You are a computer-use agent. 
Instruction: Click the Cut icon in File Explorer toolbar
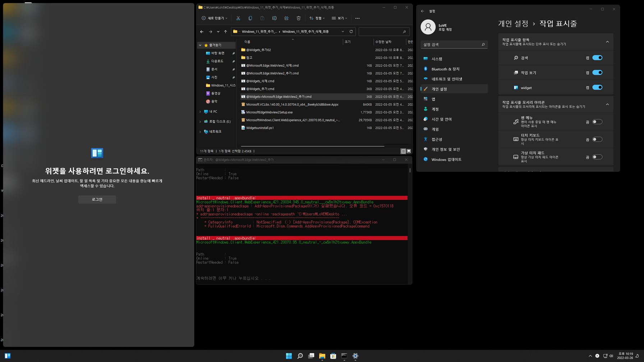point(238,18)
